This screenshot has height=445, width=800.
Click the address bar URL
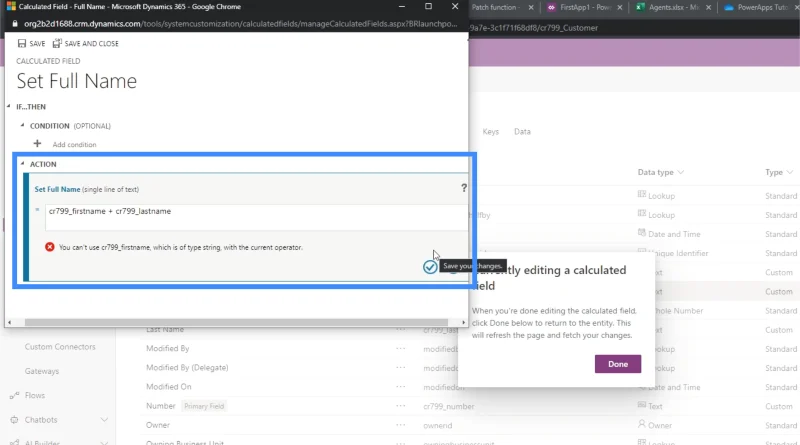point(240,24)
